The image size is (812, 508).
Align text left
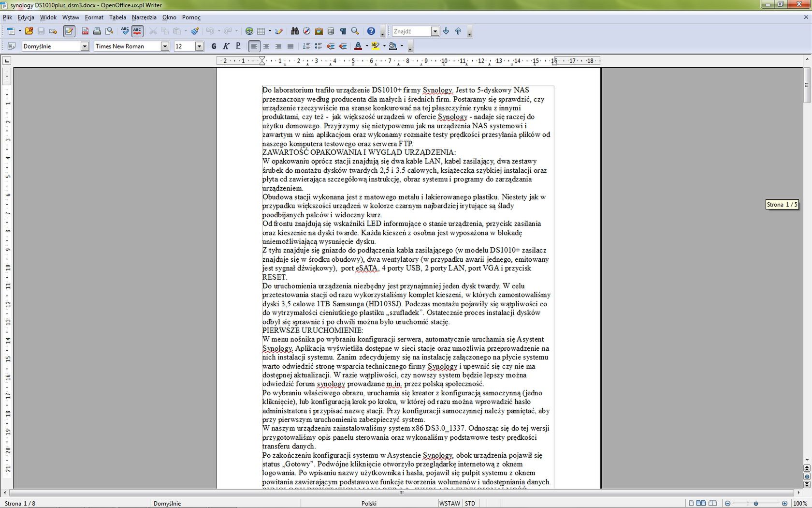(254, 46)
